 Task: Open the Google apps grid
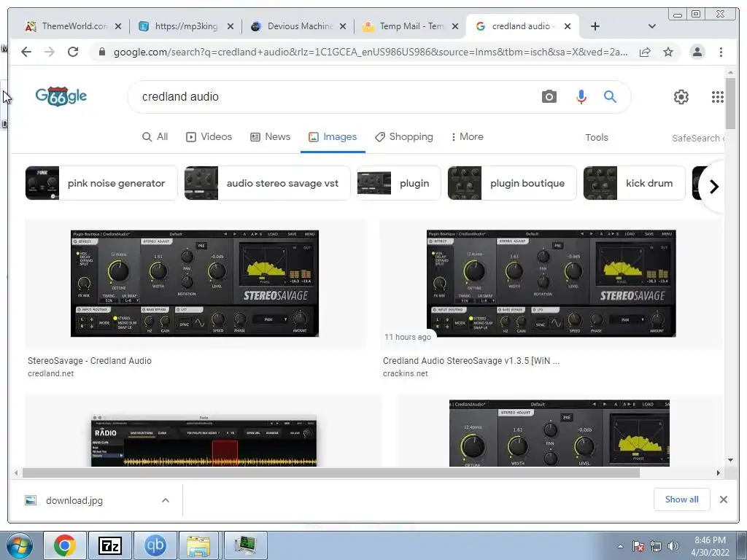point(718,97)
